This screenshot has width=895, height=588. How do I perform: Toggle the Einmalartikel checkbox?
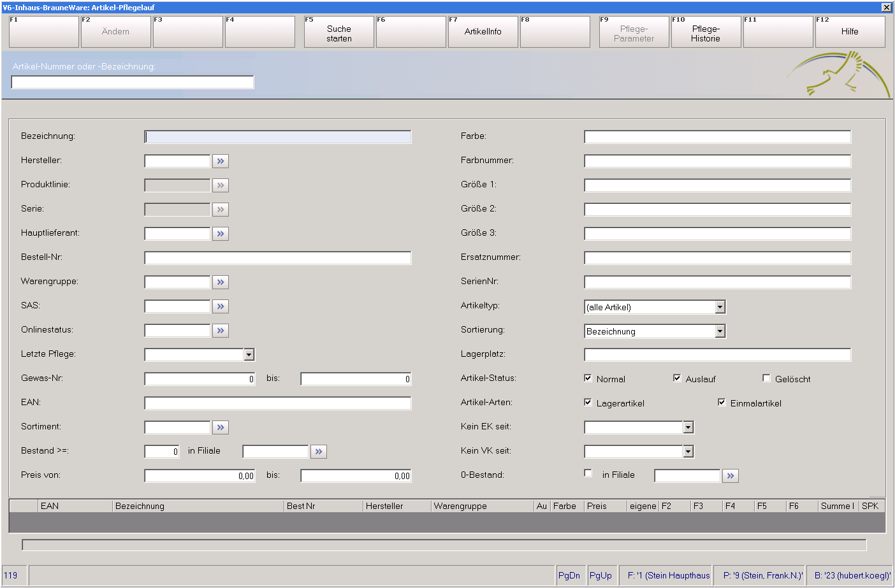pos(722,403)
